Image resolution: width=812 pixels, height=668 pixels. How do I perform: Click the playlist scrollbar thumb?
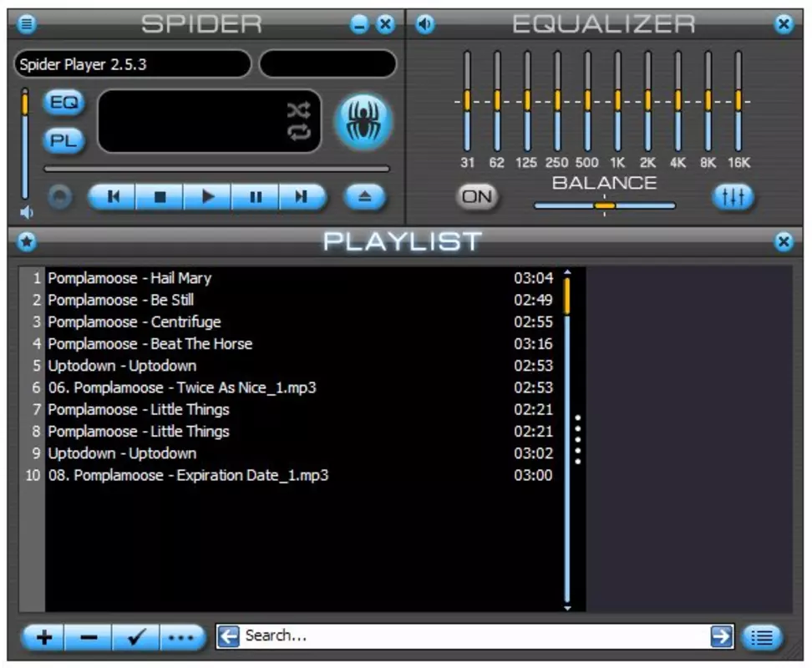(x=567, y=296)
